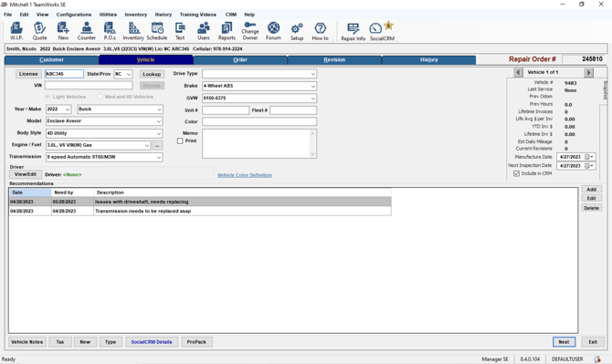Open the Forum toolbar icon
This screenshot has height=364, width=612.
pos(273,31)
